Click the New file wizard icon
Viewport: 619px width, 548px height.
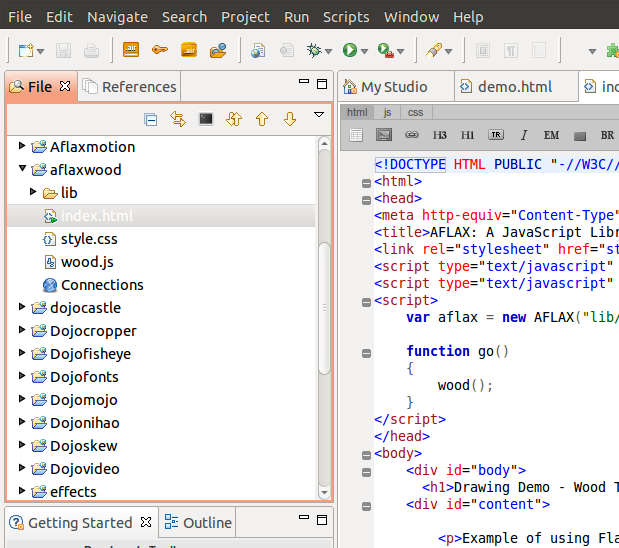(x=26, y=51)
